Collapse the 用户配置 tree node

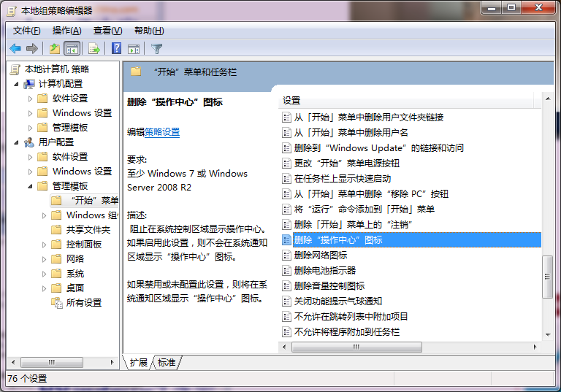click(x=17, y=142)
